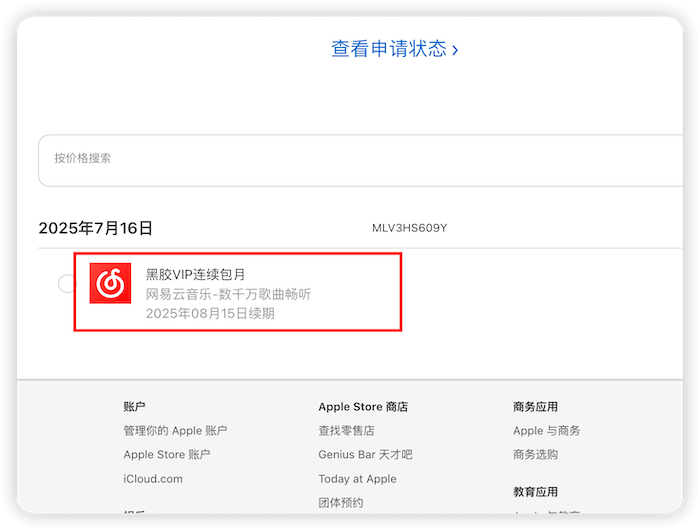Click the 按价格搜索 search field

(x=361, y=160)
